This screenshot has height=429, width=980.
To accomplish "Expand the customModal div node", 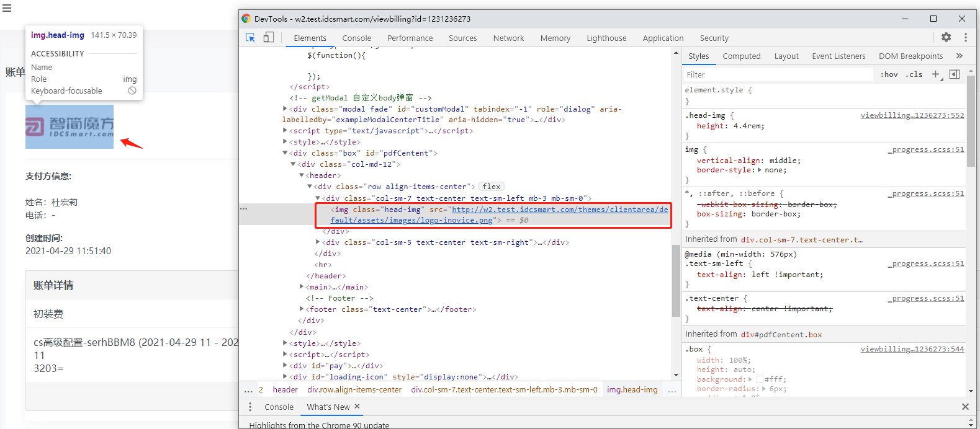I will coord(285,109).
